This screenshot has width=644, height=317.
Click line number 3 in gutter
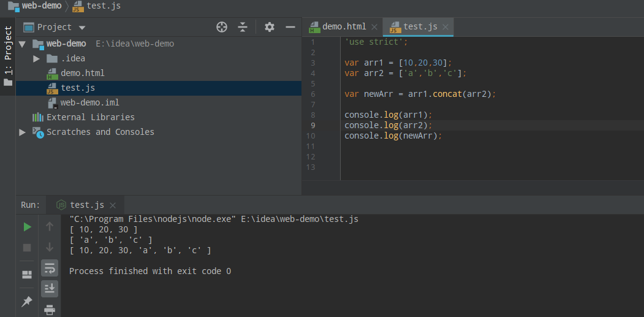[x=313, y=63]
